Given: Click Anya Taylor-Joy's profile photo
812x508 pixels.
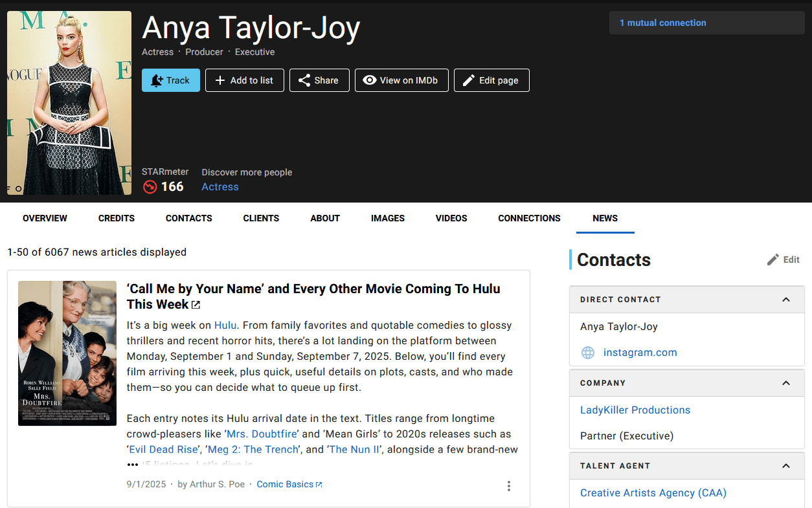Looking at the screenshot, I should 69,103.
